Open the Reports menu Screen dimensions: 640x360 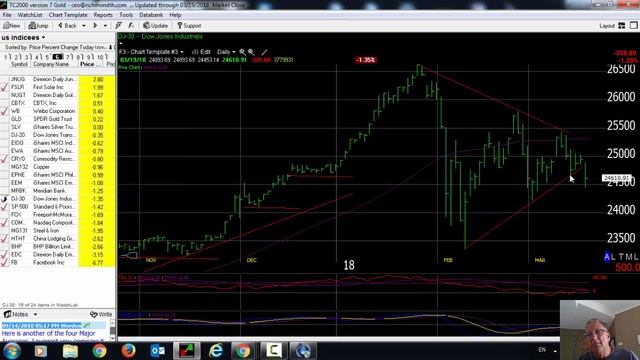(x=103, y=15)
